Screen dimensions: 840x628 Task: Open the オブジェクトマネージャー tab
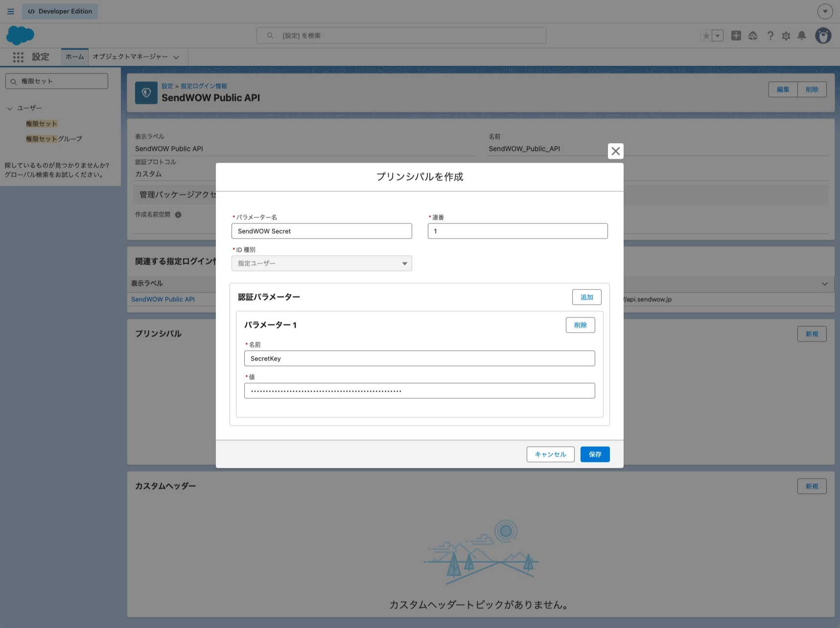point(130,57)
